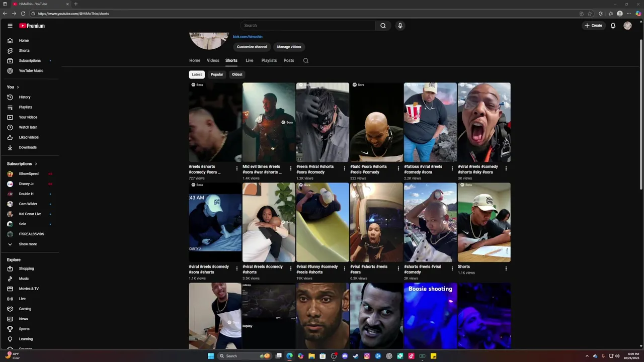Viewport: 644px width, 362px height.
Task: Click the page vertical scrollbar
Action: [x=641, y=114]
